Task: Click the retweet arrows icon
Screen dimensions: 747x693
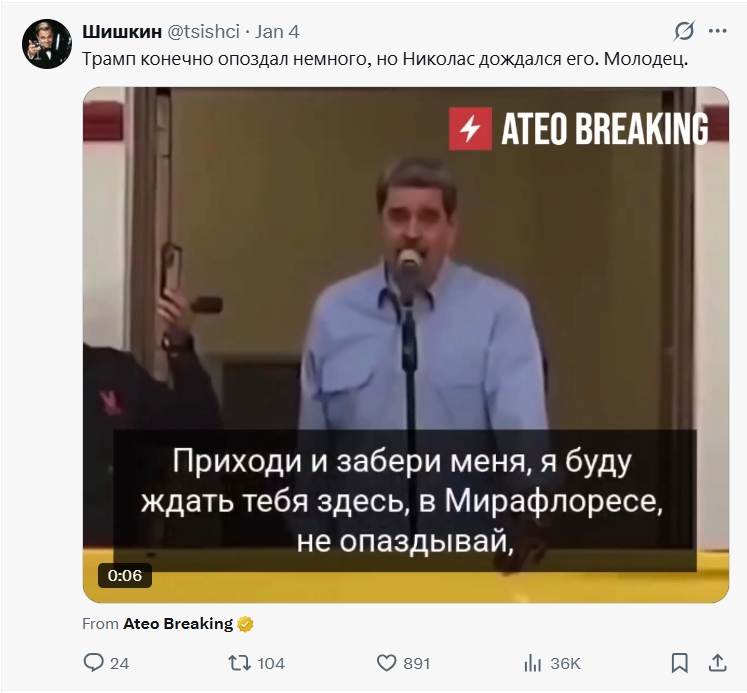Action: pyautogui.click(x=240, y=663)
